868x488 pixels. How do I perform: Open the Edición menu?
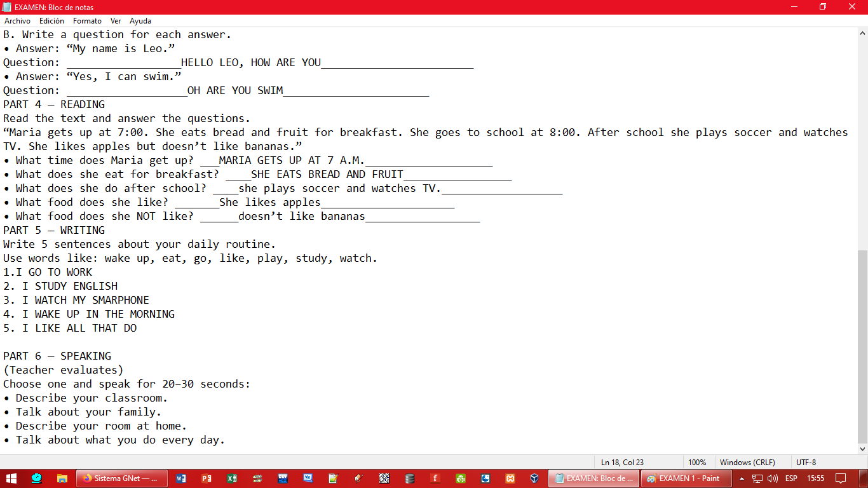(x=51, y=21)
